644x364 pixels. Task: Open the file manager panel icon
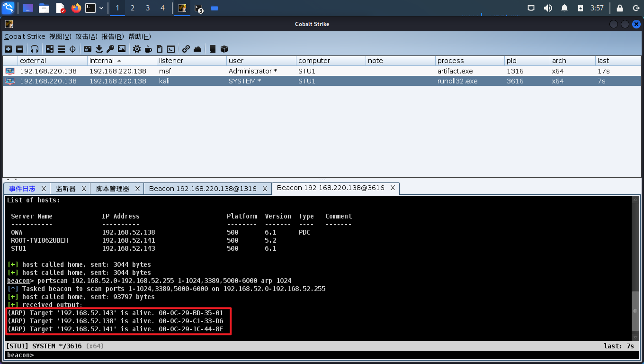44,8
